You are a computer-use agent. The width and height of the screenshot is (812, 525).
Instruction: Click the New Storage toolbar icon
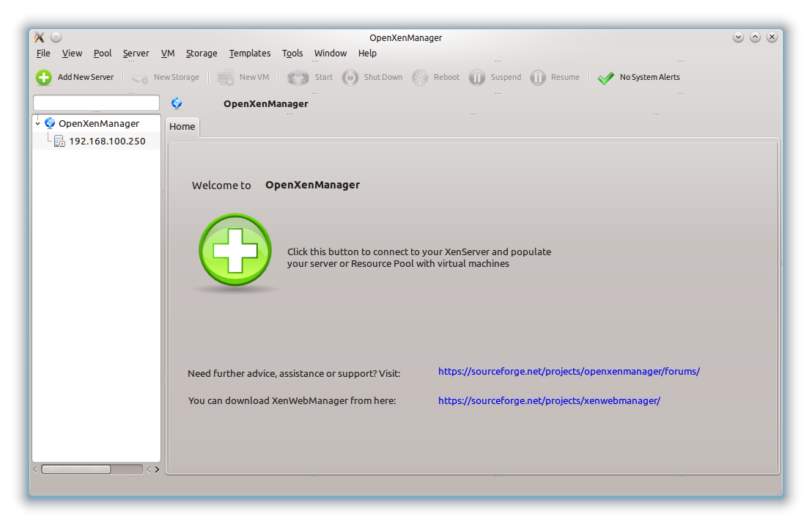click(x=140, y=78)
